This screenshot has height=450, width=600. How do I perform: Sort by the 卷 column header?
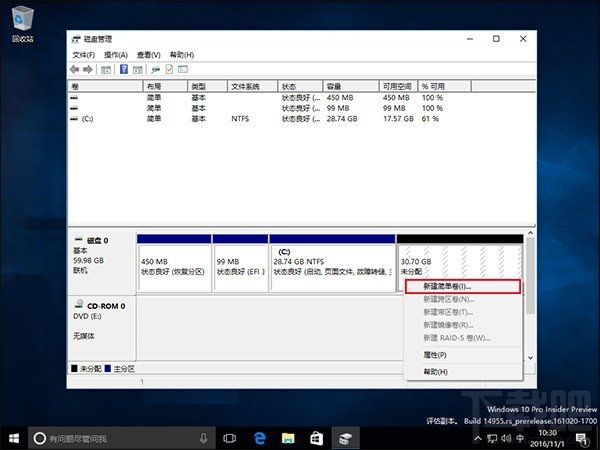105,86
